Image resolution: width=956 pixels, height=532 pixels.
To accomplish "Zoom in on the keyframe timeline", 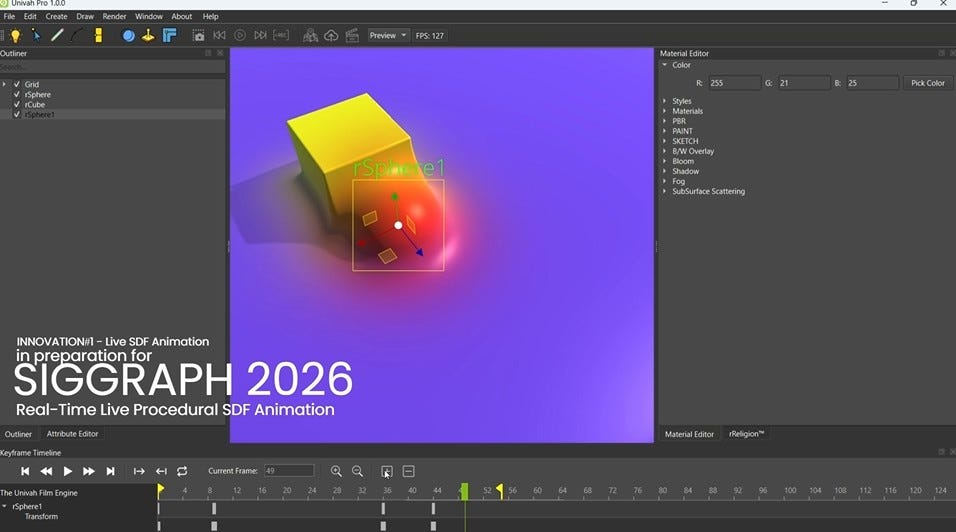I will tap(336, 471).
